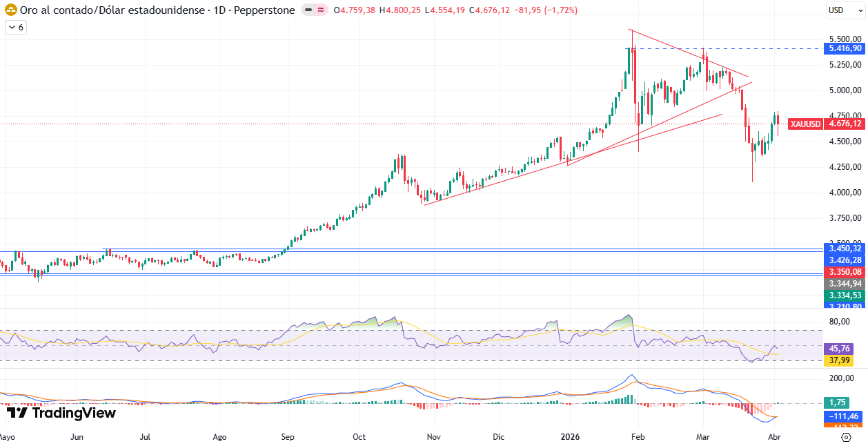Open chart settings gear in bottom-right corner
The width and height of the screenshot is (868, 446).
(x=846, y=438)
